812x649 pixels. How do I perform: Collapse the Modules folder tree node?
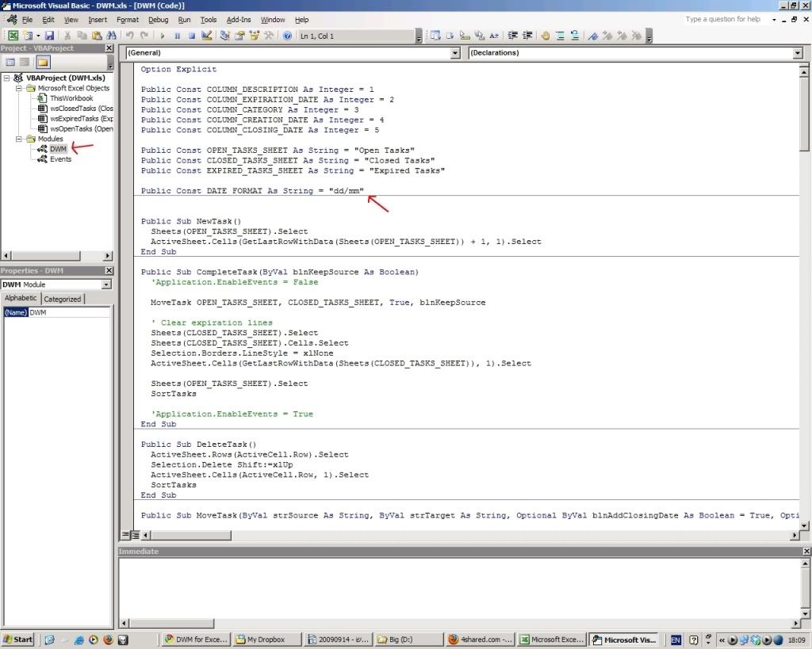click(x=20, y=139)
